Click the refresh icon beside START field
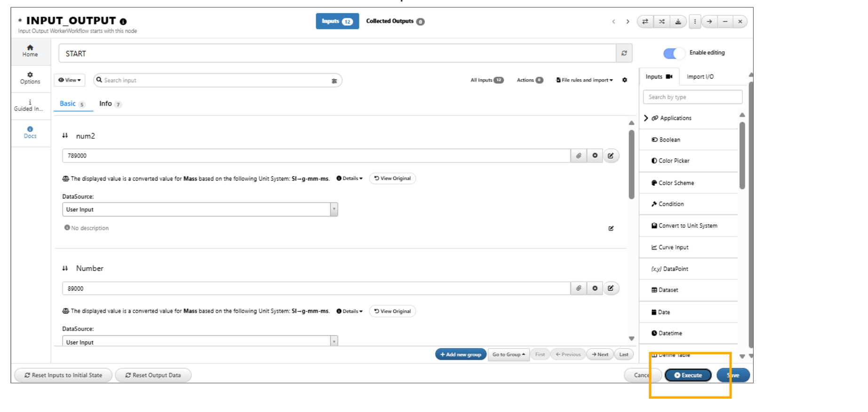The image size is (868, 412). [624, 53]
